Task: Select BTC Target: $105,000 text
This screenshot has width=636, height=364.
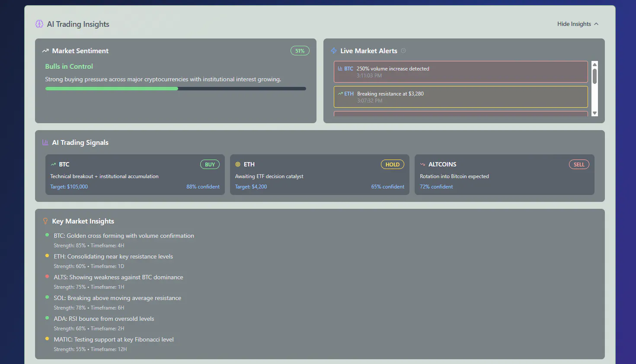Action: pos(69,187)
